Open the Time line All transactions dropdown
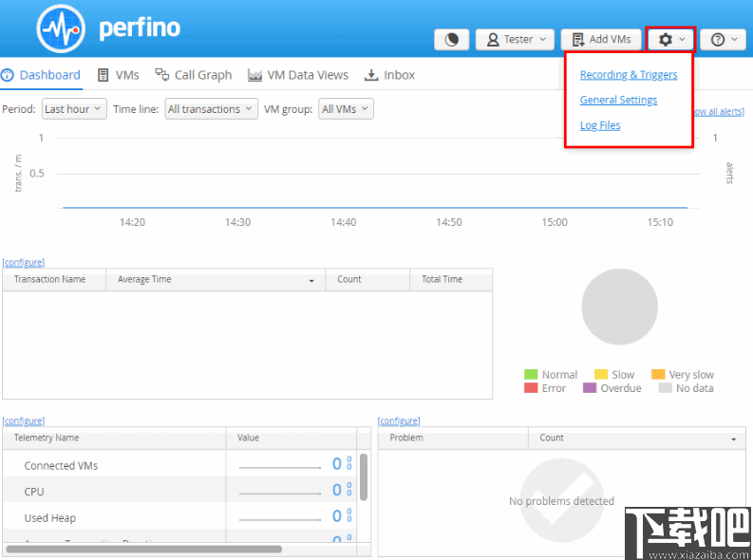Image resolution: width=753 pixels, height=560 pixels. click(212, 109)
